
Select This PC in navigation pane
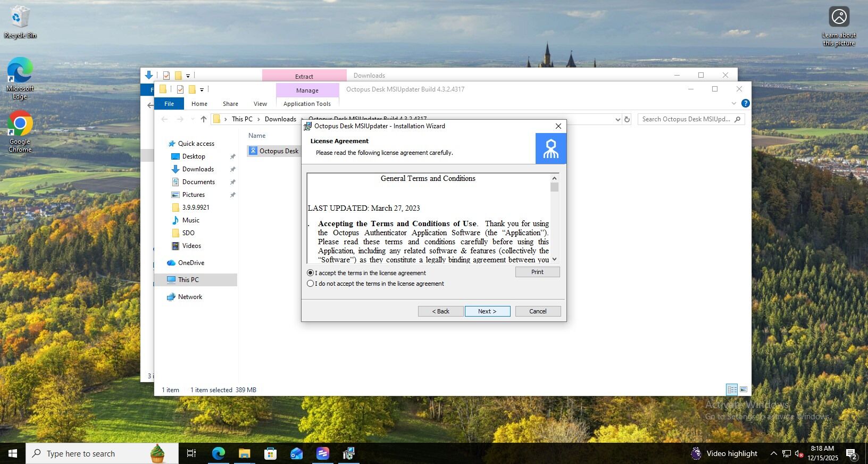coord(188,280)
